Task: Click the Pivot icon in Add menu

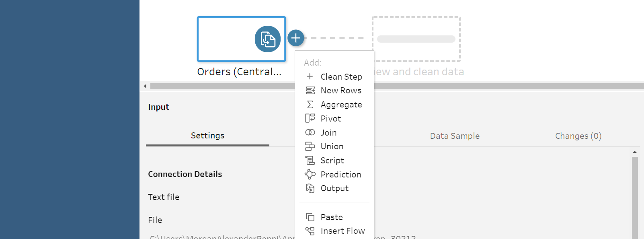Action: tap(310, 118)
